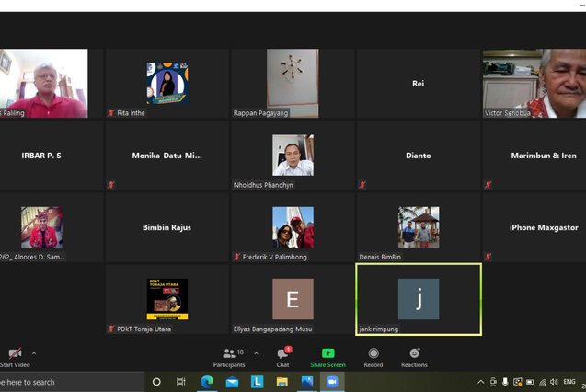Open the Reactions menu

tap(414, 357)
